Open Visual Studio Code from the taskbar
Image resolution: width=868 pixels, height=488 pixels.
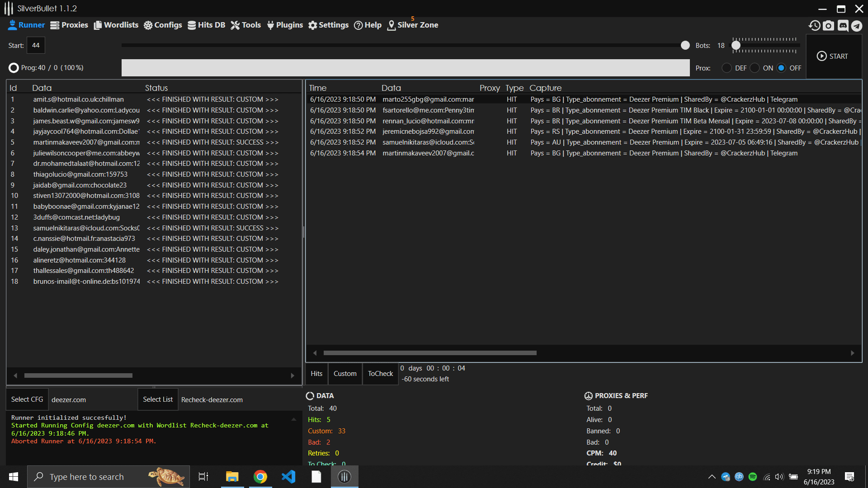click(x=288, y=477)
